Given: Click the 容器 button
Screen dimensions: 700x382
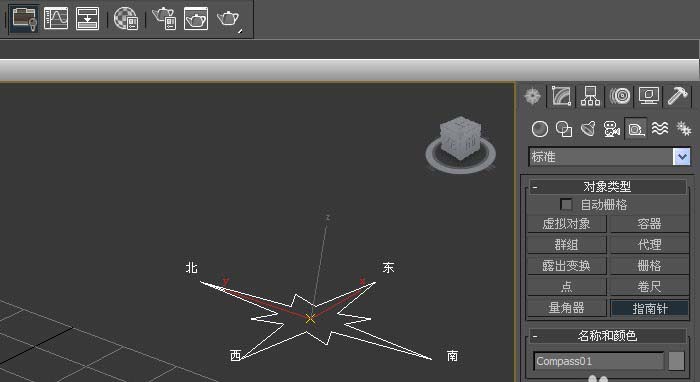Looking at the screenshot, I should pyautogui.click(x=650, y=224).
